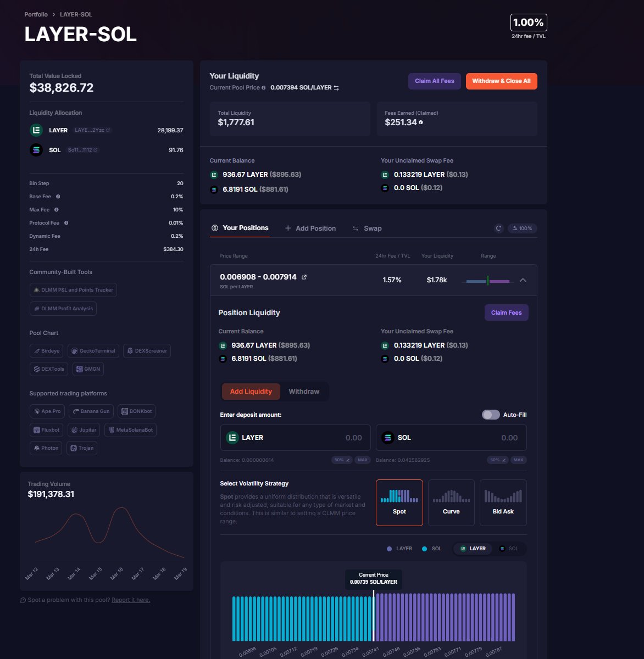Open the LAYE...2Yzc token address link
Screen dimensions: 644x659
click(x=92, y=130)
